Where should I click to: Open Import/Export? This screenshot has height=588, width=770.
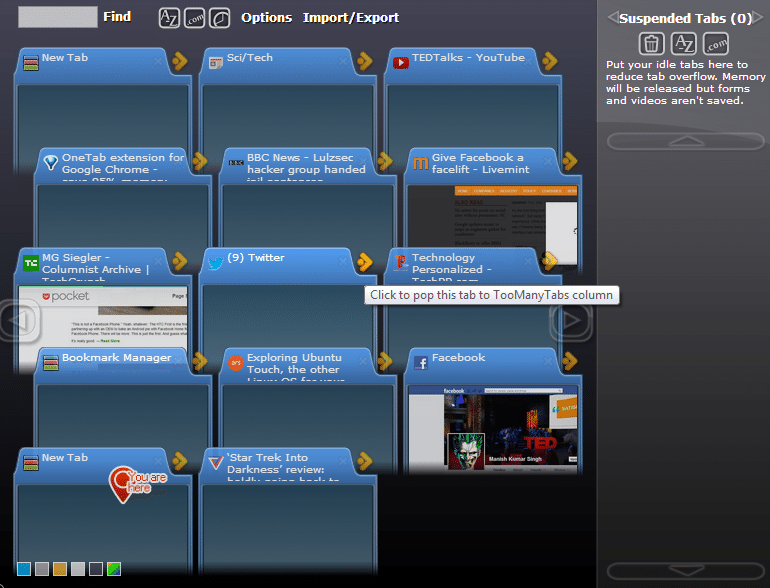pyautogui.click(x=351, y=18)
